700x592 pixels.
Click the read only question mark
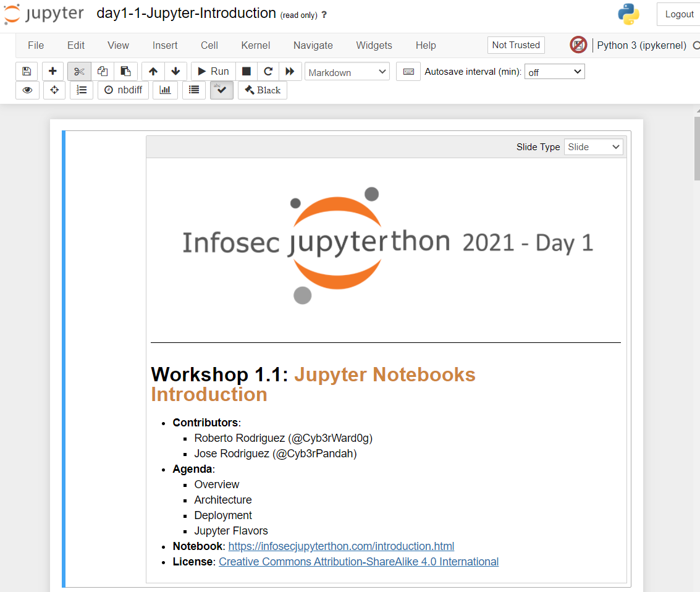click(x=324, y=15)
